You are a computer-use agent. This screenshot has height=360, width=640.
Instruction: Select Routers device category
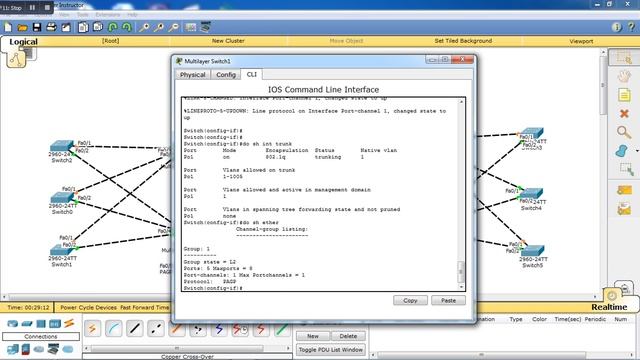[13, 324]
